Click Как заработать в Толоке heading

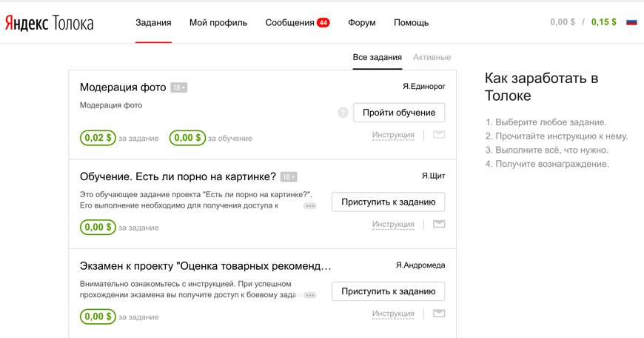click(x=541, y=87)
